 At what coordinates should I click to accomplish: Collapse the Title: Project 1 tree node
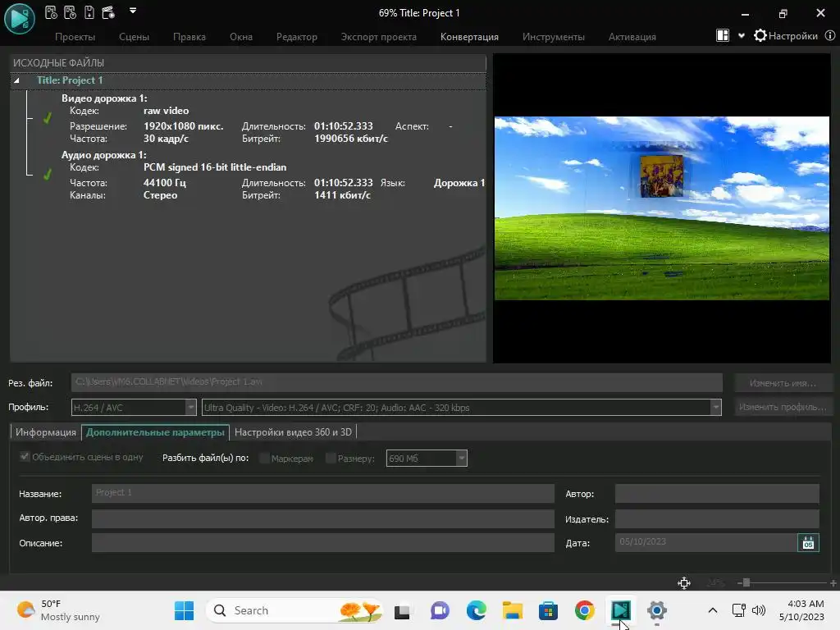pyautogui.click(x=16, y=80)
